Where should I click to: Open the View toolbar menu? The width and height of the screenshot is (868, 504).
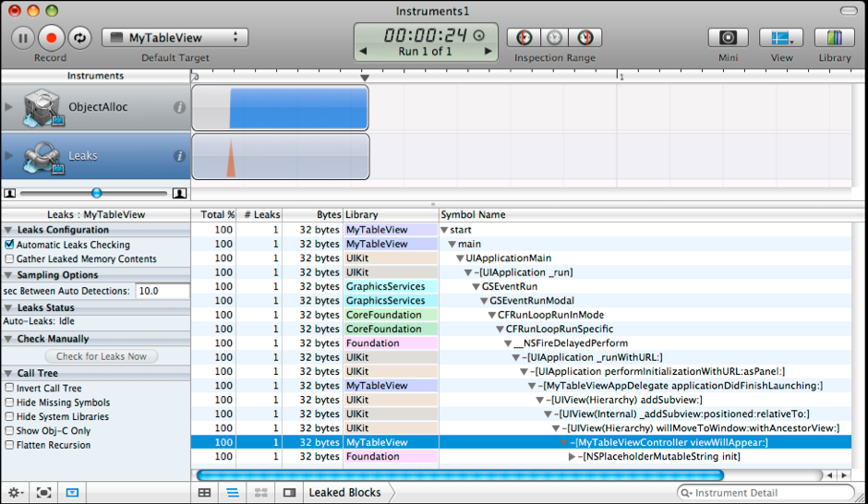781,38
